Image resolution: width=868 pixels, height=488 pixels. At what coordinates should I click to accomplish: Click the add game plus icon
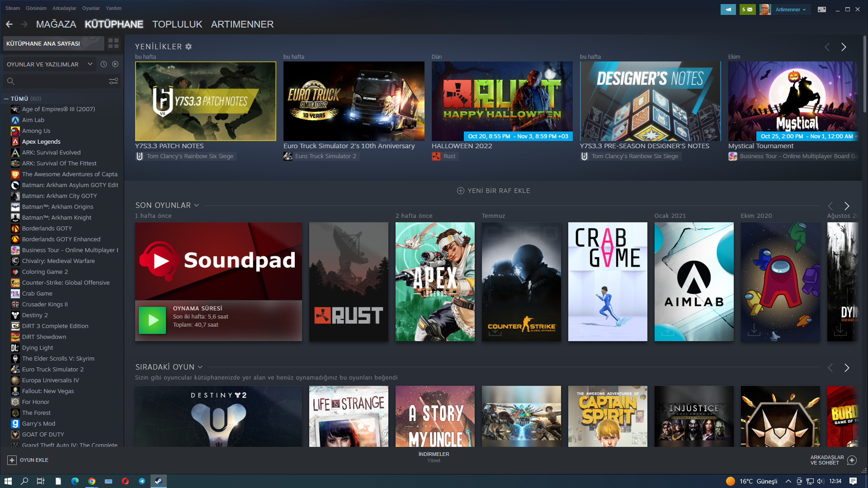click(12, 460)
